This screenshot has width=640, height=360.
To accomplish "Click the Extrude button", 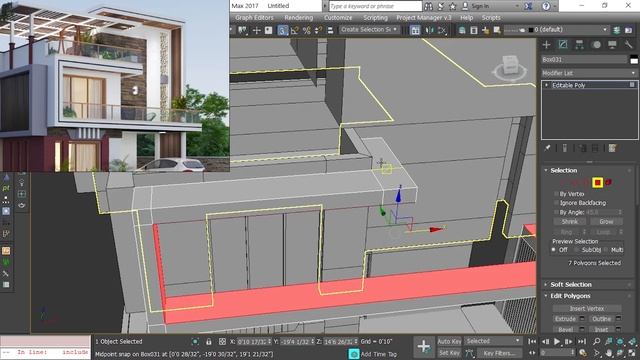I will (565, 319).
